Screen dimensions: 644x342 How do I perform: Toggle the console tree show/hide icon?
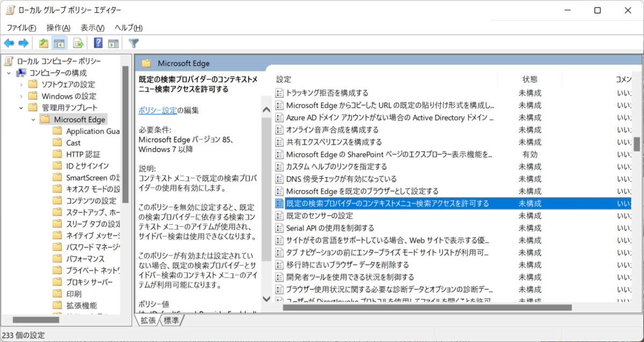pyautogui.click(x=59, y=43)
